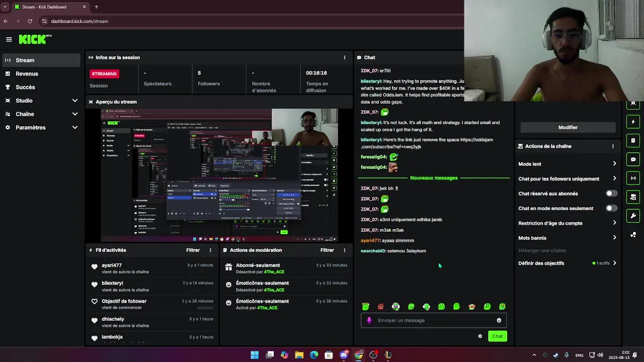
Task: Open a new browser tab
Action: (x=96, y=7)
